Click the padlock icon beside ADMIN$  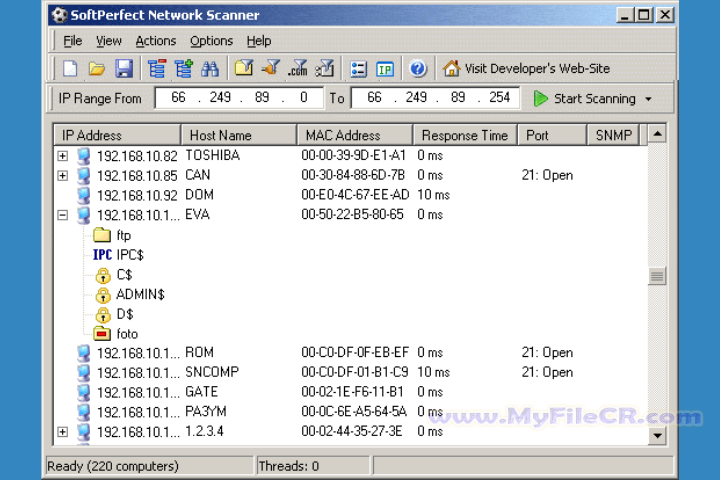pos(103,295)
